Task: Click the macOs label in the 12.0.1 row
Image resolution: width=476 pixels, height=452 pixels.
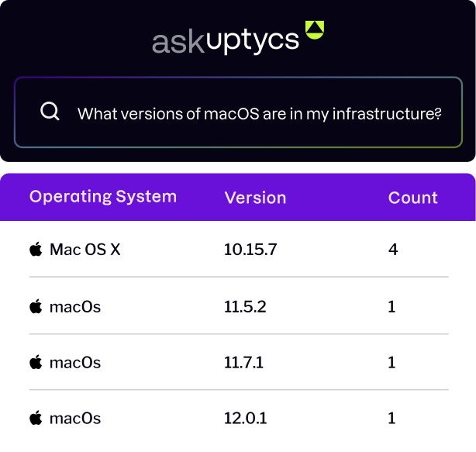Action: pyautogui.click(x=75, y=419)
